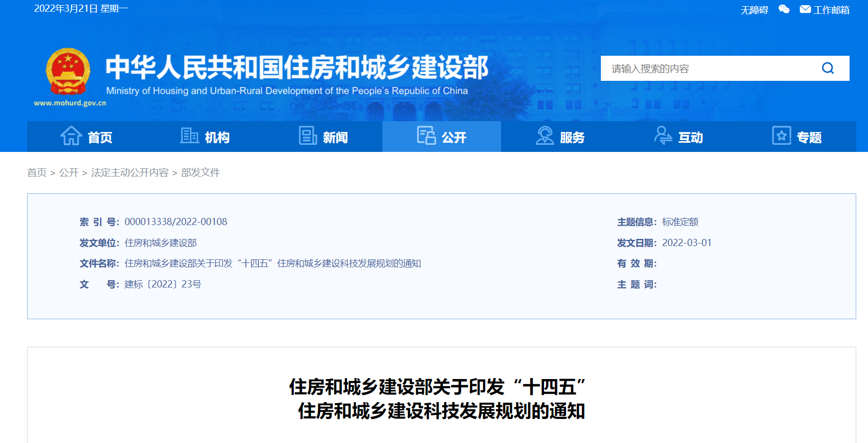Click the 专题 star icon

point(782,136)
